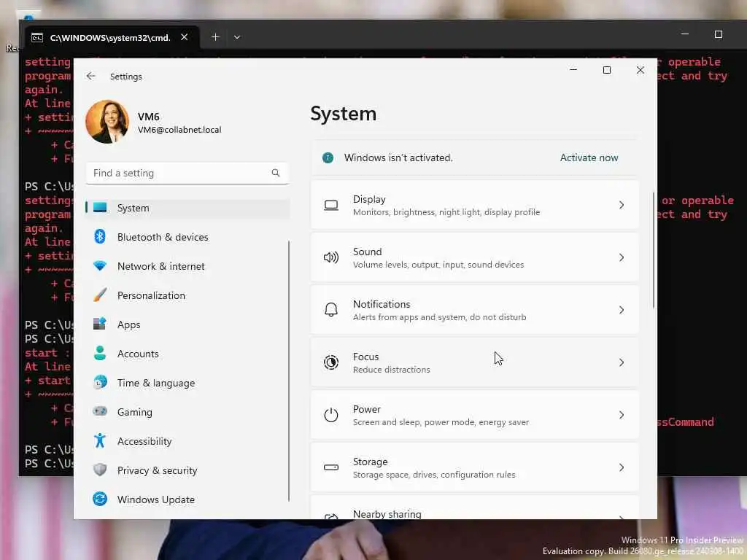
Task: Open Gaming settings
Action: click(x=187, y=412)
